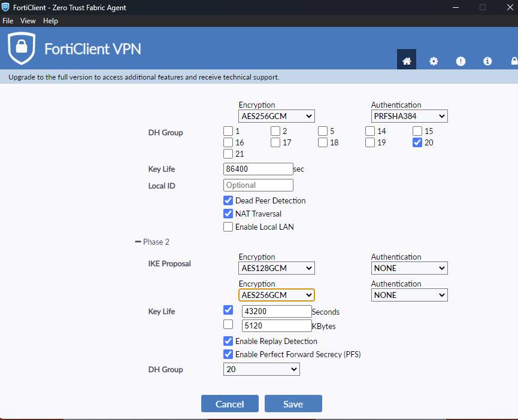This screenshot has width=518, height=420.
Task: Open the Home icon tab
Action: [x=407, y=59]
